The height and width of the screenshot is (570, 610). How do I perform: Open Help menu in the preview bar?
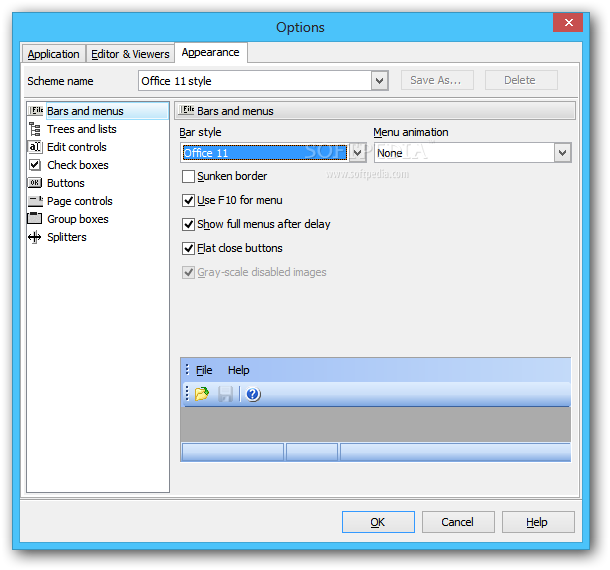click(238, 370)
